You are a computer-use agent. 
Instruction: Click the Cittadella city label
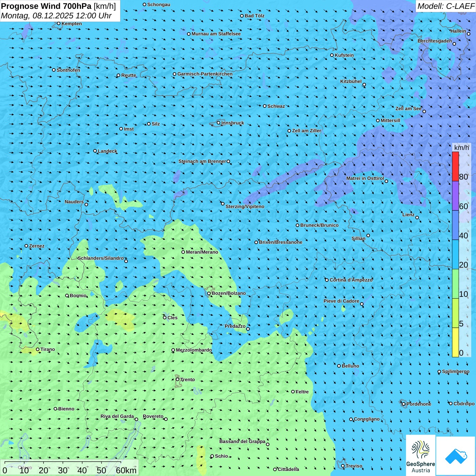pos(288,469)
